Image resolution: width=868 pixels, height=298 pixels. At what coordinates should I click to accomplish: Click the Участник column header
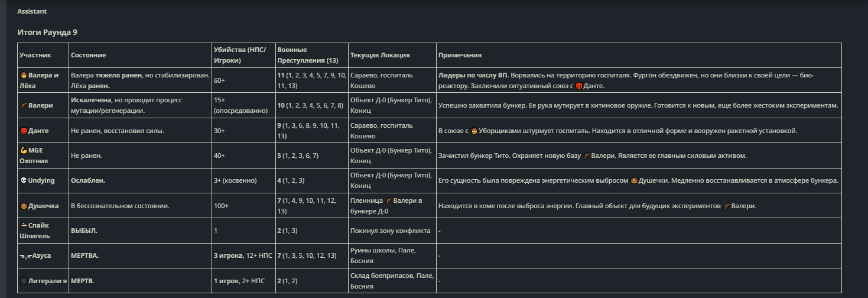(35, 55)
